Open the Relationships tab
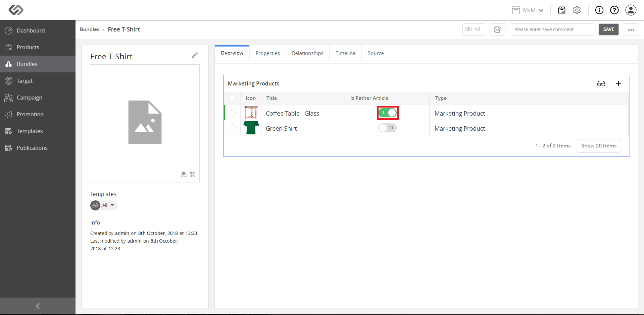The width and height of the screenshot is (644, 315). pyautogui.click(x=308, y=53)
